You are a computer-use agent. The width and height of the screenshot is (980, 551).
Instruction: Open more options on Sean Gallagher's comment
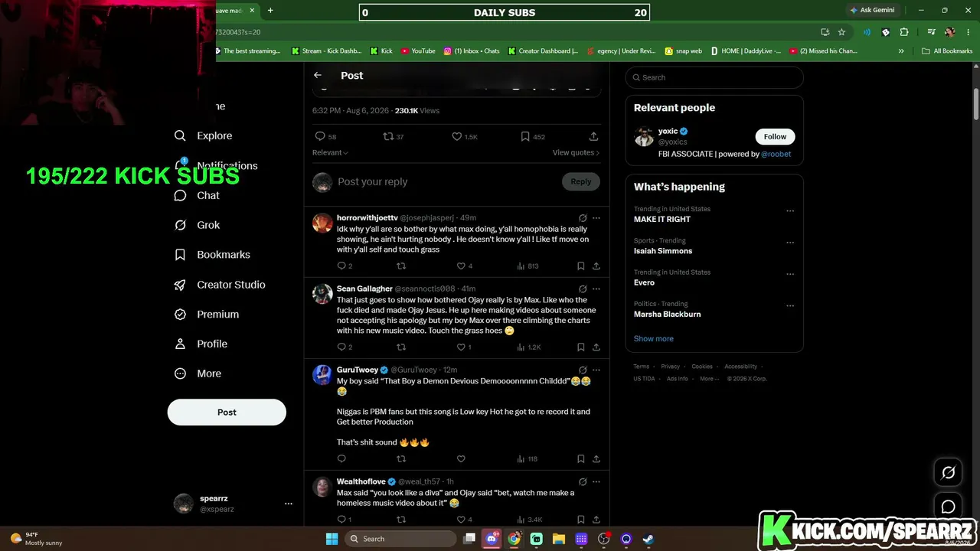click(x=596, y=289)
